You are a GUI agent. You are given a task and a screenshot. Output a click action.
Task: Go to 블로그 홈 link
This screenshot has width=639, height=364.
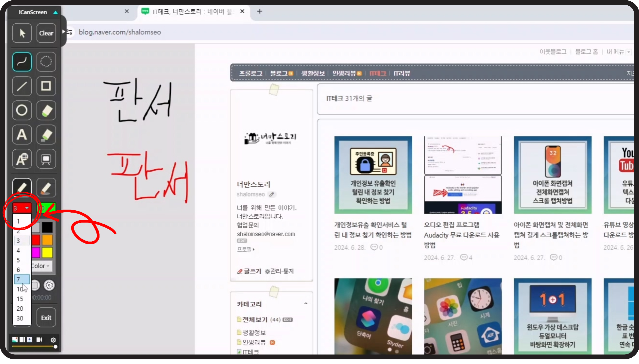tap(586, 52)
